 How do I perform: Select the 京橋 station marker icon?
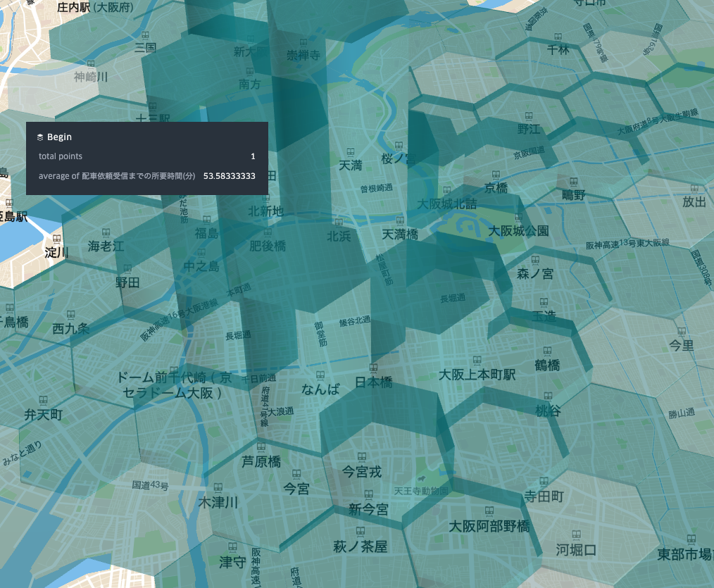(496, 176)
